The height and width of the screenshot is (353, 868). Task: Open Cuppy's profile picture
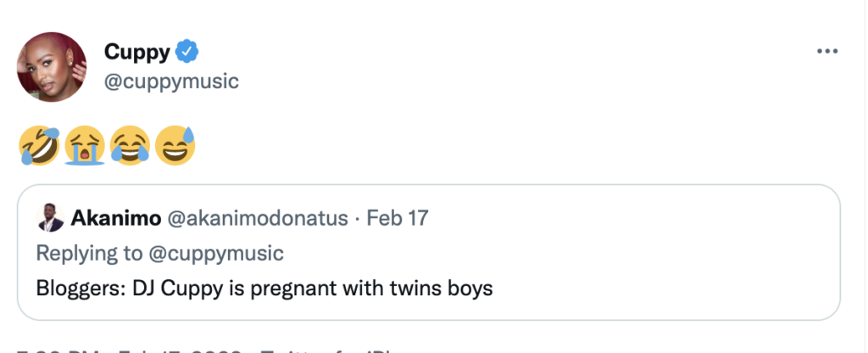click(52, 68)
